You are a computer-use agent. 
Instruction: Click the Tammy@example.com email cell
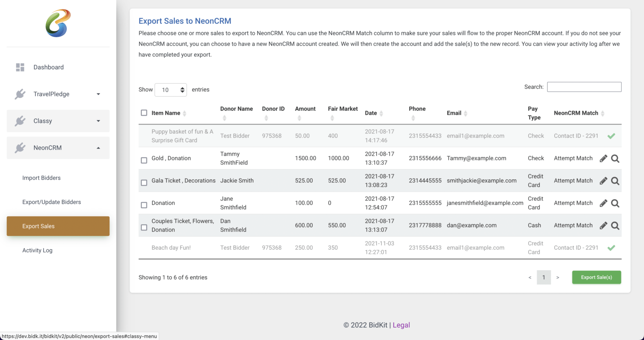pos(477,158)
